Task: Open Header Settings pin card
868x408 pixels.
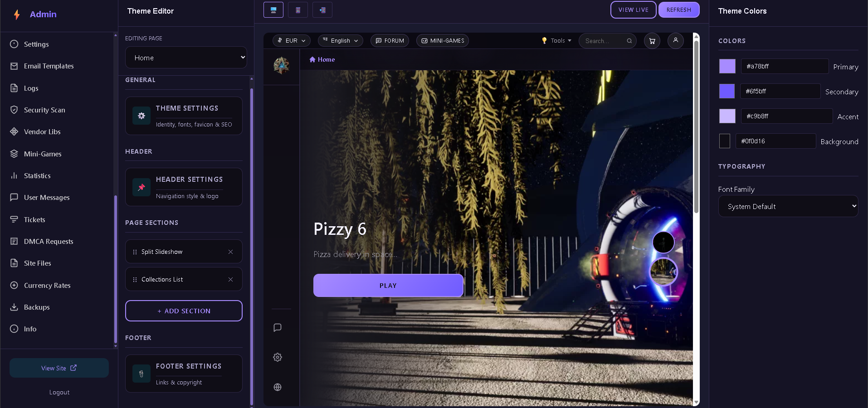Action: [184, 187]
